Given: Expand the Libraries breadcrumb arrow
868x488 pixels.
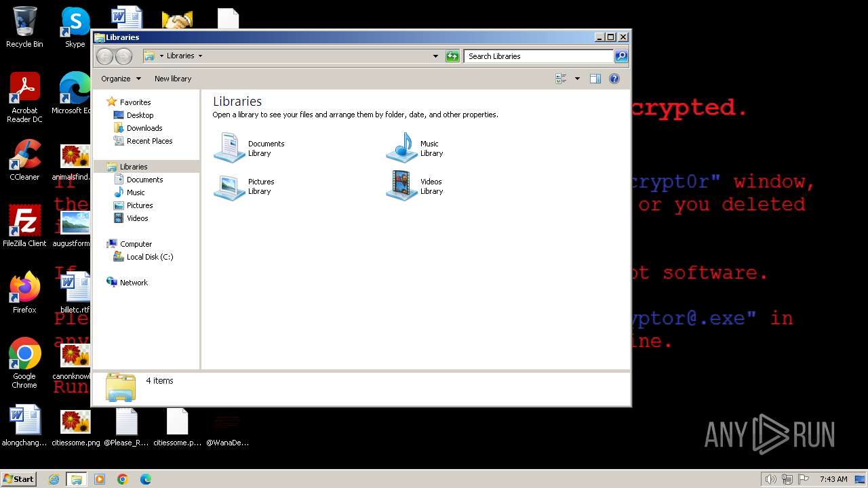Looking at the screenshot, I should coord(200,56).
